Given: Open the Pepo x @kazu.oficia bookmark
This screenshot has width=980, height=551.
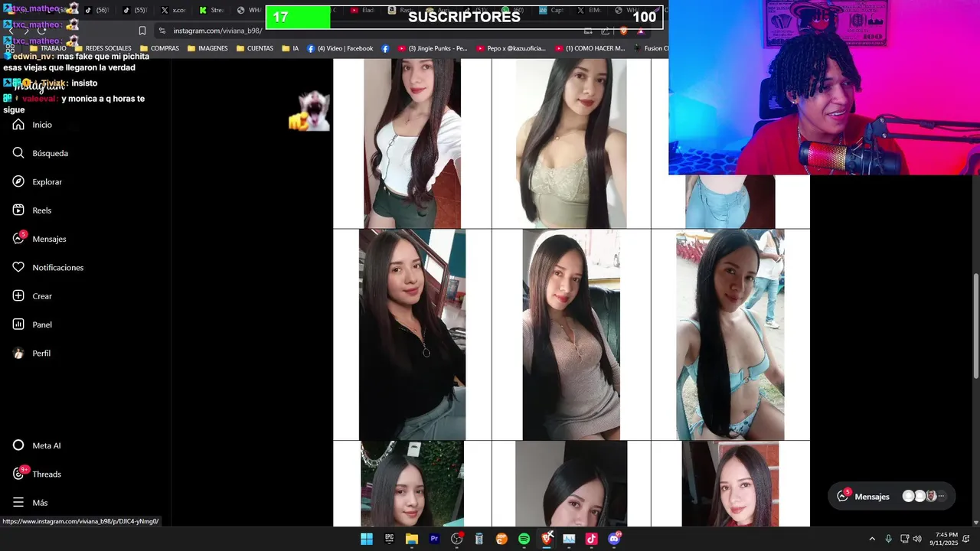Looking at the screenshot, I should pyautogui.click(x=511, y=48).
